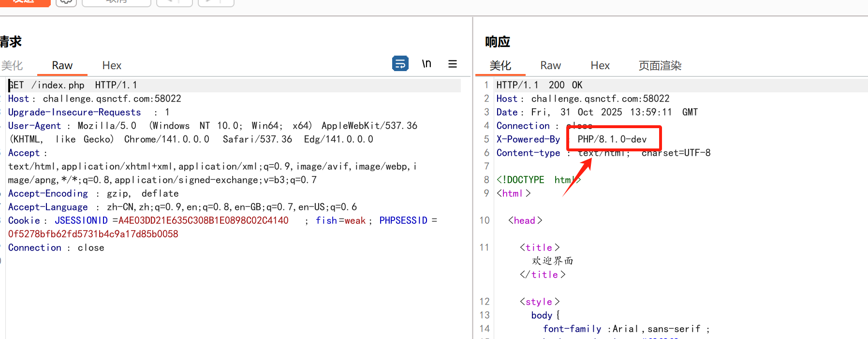The width and height of the screenshot is (868, 339).
Task: Click the Mozilla/5.0 user agent value
Action: point(107,126)
